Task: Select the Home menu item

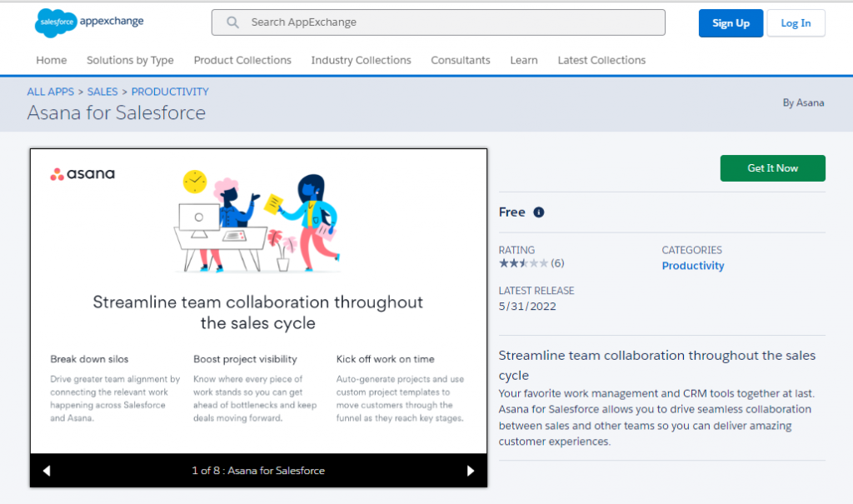Action: click(x=51, y=60)
